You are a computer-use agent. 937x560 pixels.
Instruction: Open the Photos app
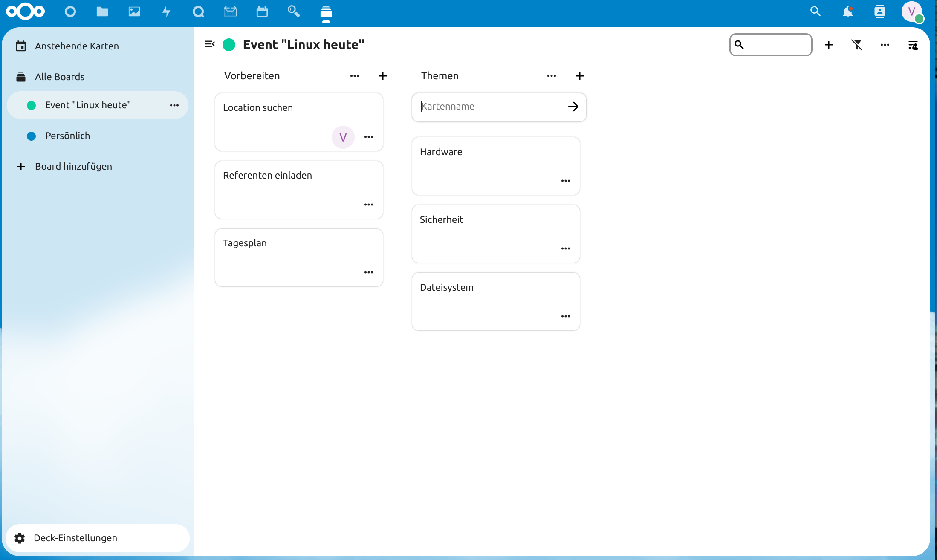(134, 12)
